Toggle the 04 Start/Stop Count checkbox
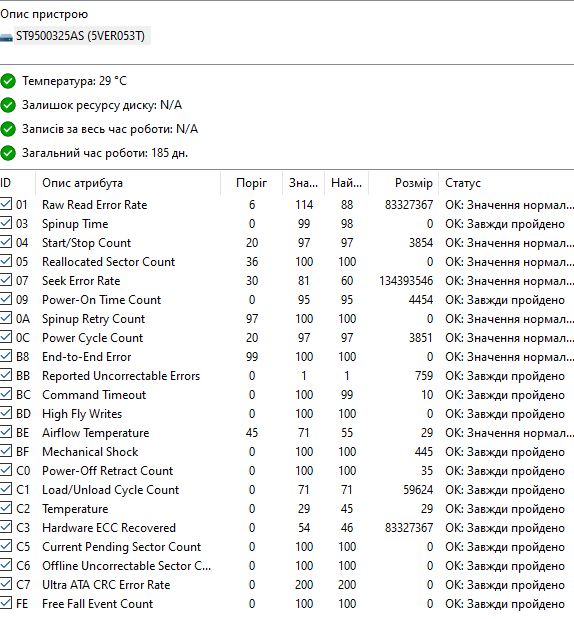The height and width of the screenshot is (619, 574). [x=6, y=242]
